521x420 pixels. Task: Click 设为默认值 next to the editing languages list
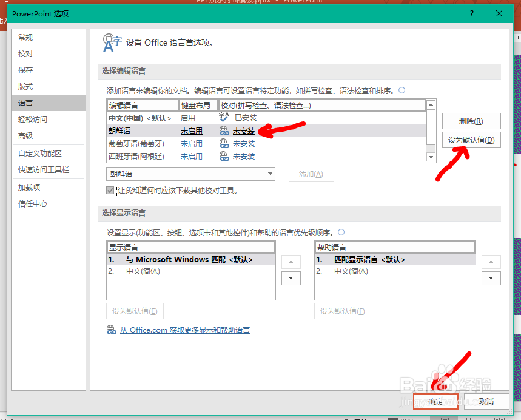[x=471, y=140]
